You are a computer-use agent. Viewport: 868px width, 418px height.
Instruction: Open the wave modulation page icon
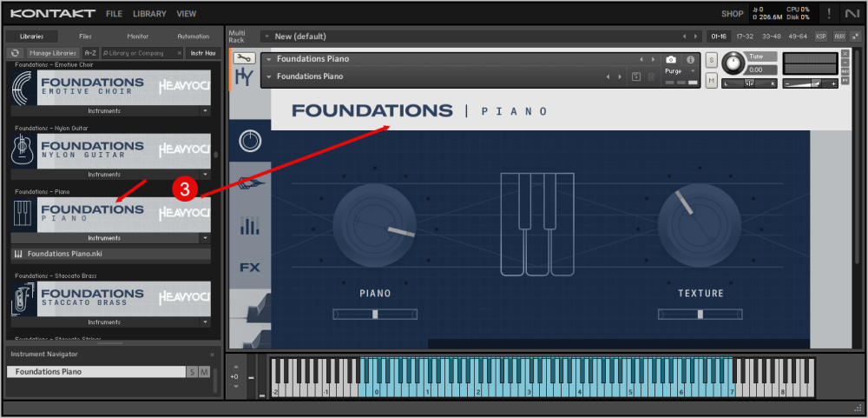tap(250, 183)
